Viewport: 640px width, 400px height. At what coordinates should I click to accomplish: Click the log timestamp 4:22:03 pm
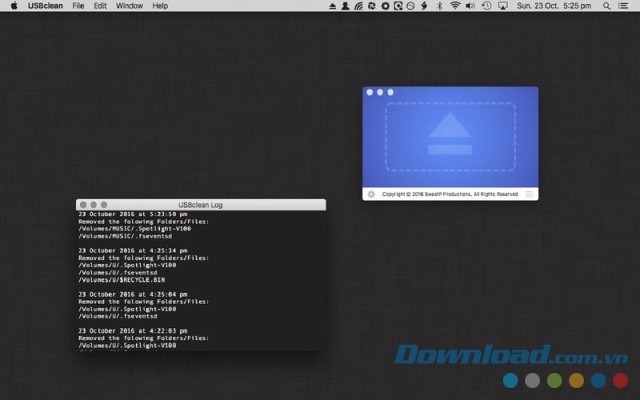point(133,331)
